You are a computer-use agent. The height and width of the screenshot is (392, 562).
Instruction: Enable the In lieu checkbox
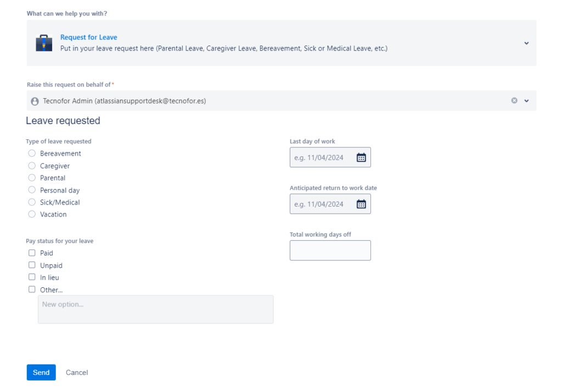(32, 277)
